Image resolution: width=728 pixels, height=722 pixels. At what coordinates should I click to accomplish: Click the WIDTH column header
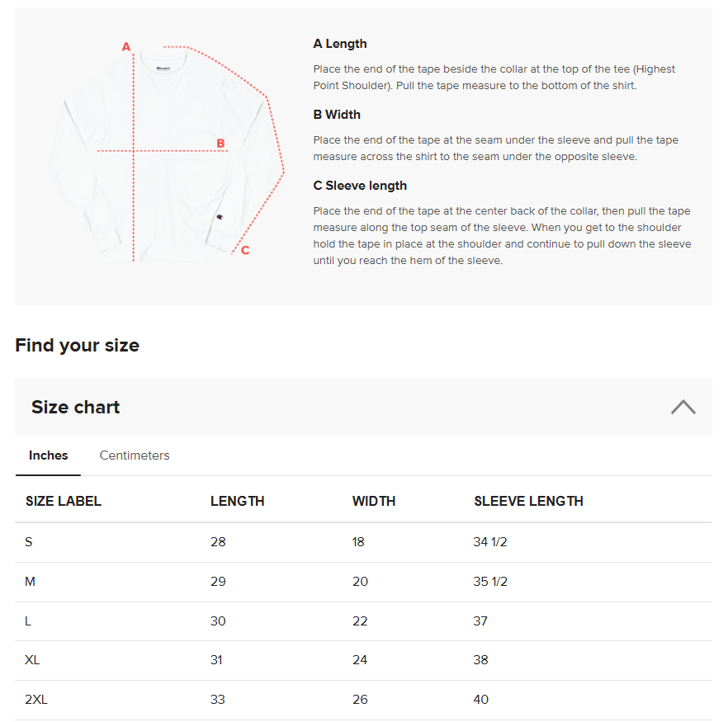coord(374,501)
